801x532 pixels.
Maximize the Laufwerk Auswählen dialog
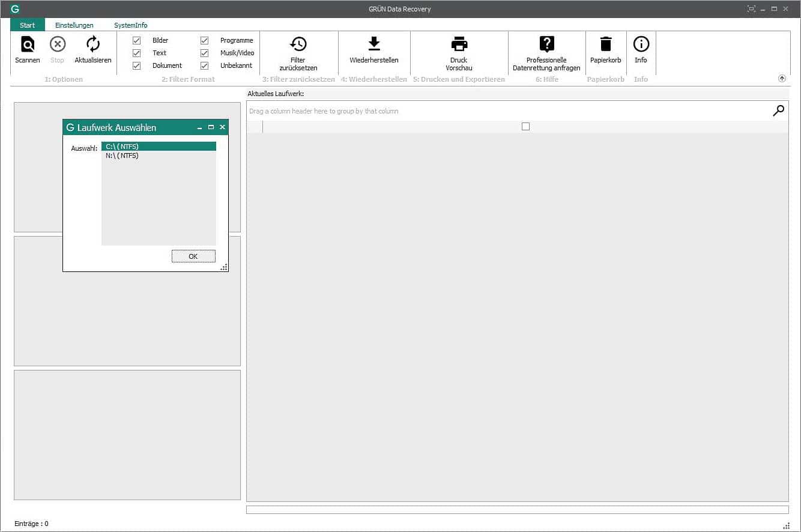(x=211, y=127)
